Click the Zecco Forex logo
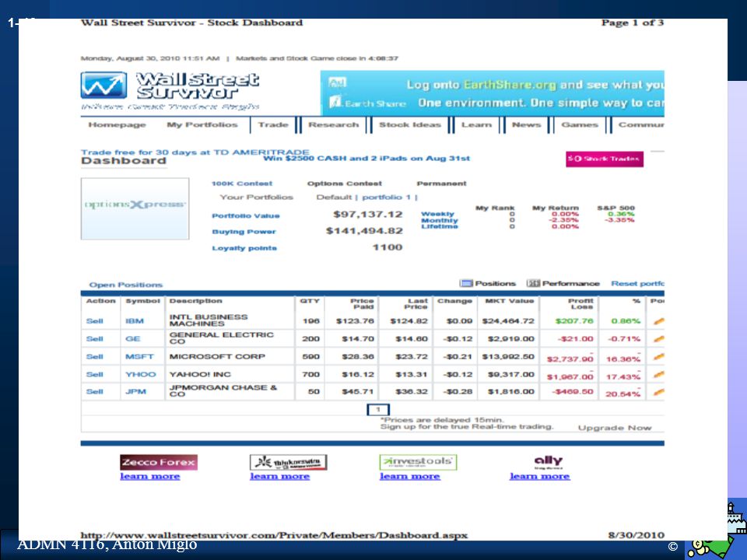Viewport: 747px width, 560px height. (x=159, y=462)
